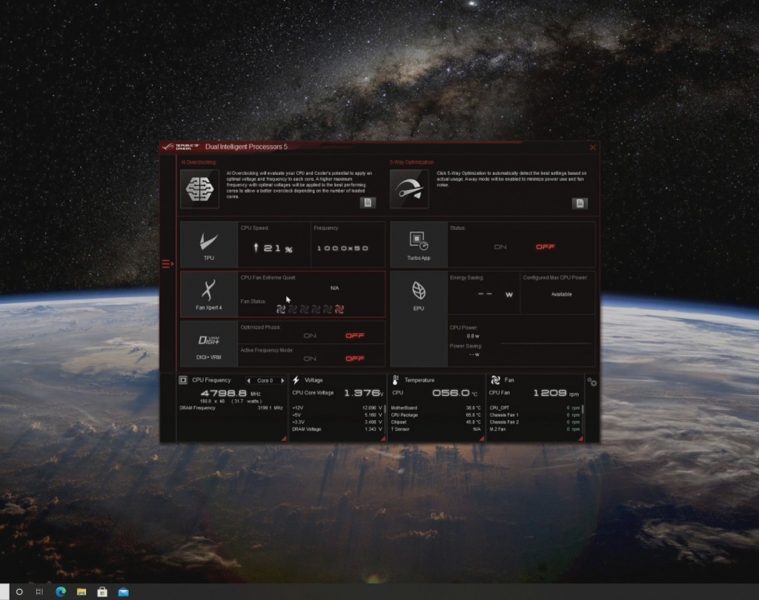Click the ROG logo in title bar
This screenshot has height=600, width=759.
coord(182,147)
